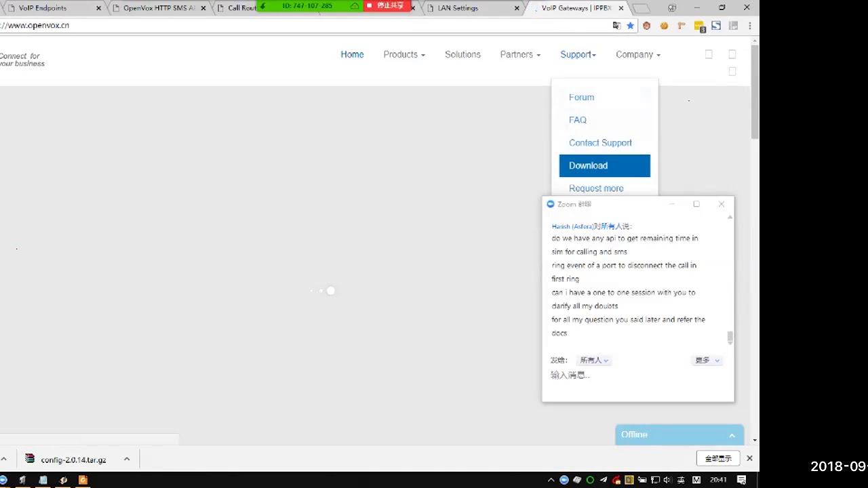Click the yellow badge extension icon
The height and width of the screenshot is (488, 868).
tap(700, 26)
